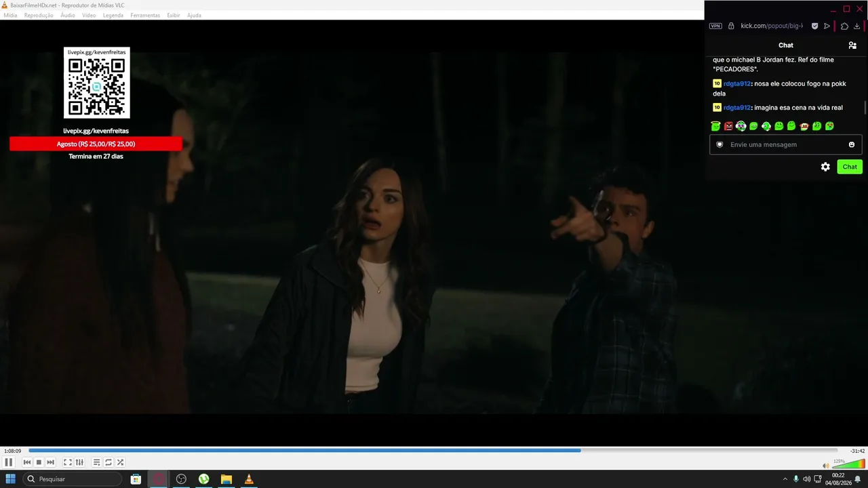This screenshot has width=868, height=488.
Task: Open browser downloads icon
Action: 857,26
